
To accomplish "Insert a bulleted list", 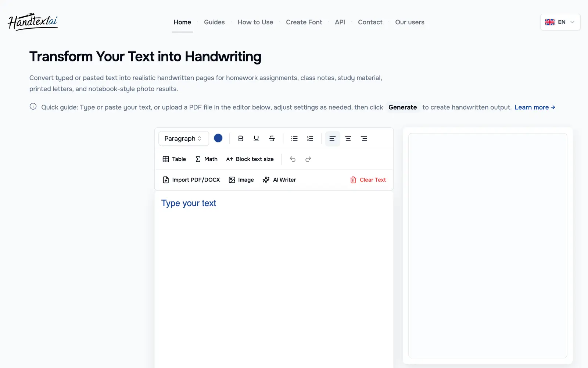I will 294,138.
